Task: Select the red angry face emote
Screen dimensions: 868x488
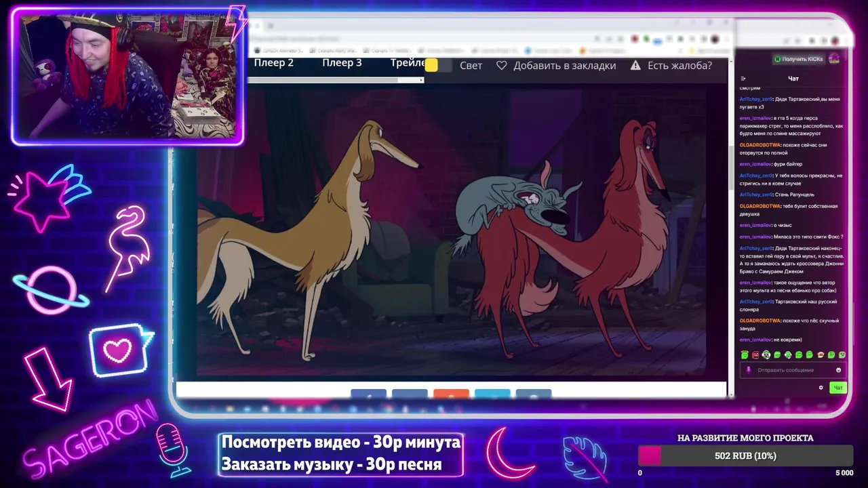Action: (x=755, y=355)
